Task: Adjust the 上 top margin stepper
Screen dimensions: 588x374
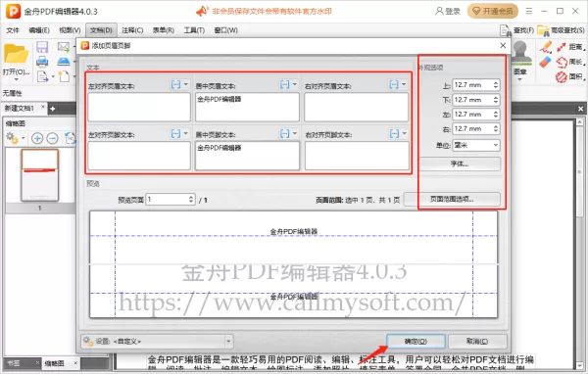Action: (x=496, y=85)
